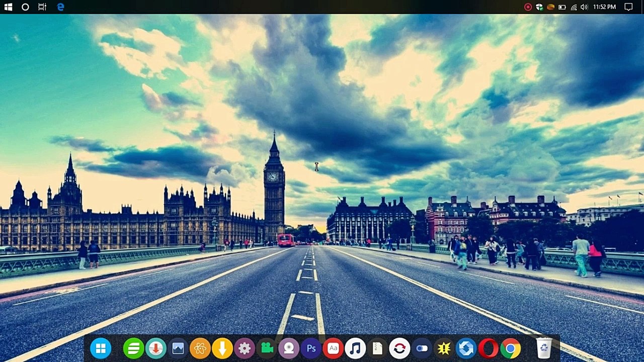The image size is (644, 362).
Task: Launch Microsoft Edge from the taskbar
Action: 60,7
